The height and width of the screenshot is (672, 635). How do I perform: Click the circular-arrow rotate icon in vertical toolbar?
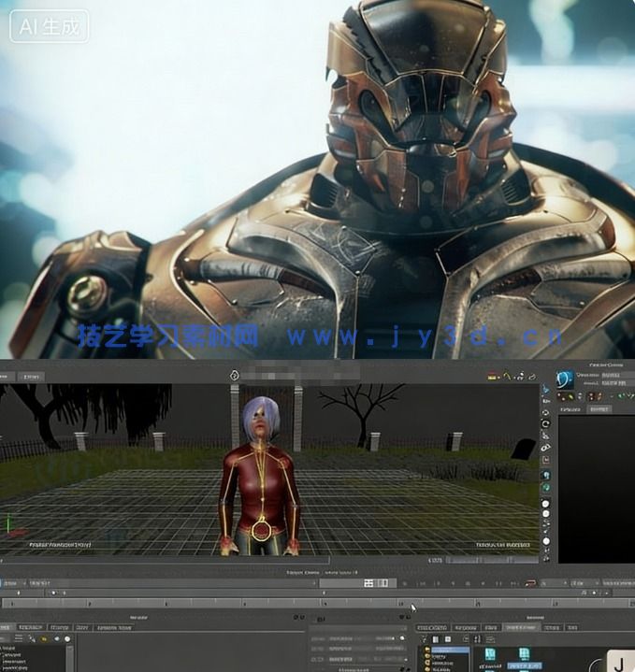546,424
